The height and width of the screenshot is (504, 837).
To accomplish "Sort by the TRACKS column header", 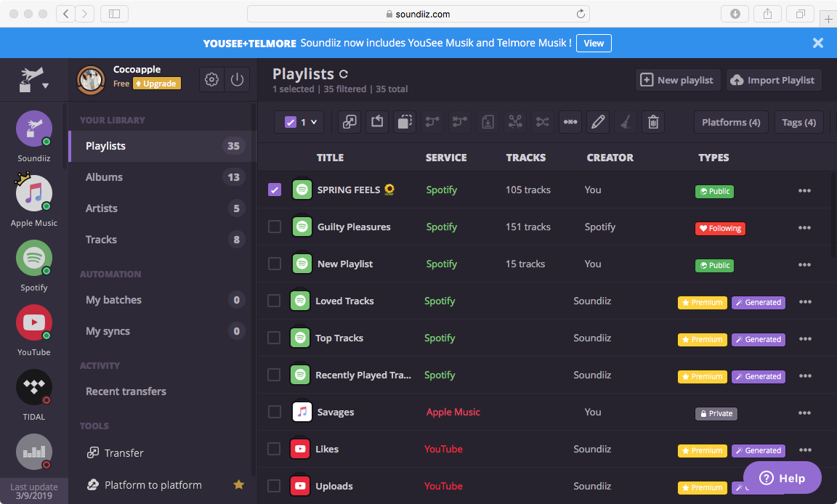I will click(x=526, y=158).
